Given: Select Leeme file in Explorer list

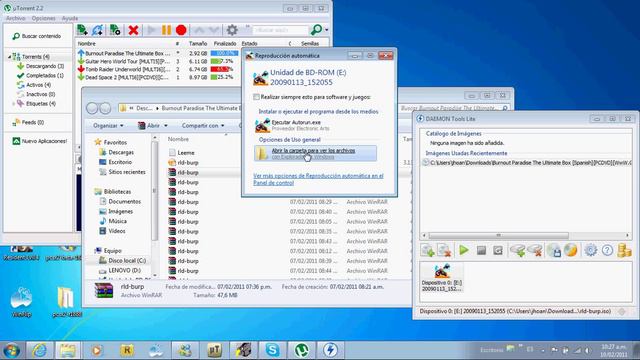Looking at the screenshot, I should (x=182, y=153).
